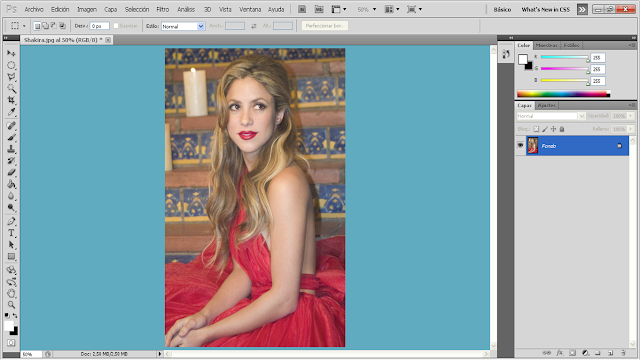Select the Dodge tool
Image resolution: width=640 pixels, height=360 pixels.
click(x=11, y=208)
